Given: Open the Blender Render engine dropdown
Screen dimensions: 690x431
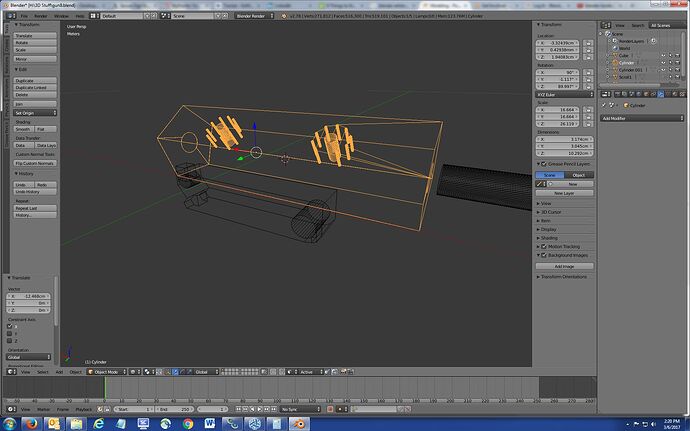Looking at the screenshot, I should pos(254,16).
